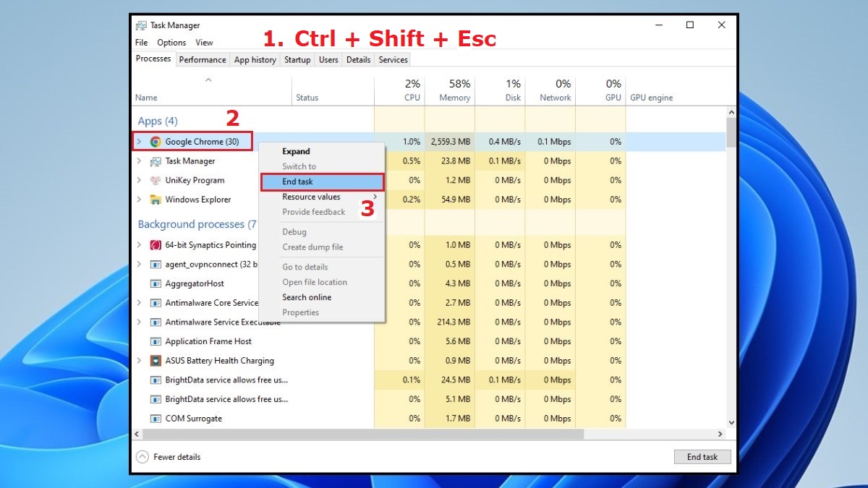Open the File menu
868x488 pixels.
tap(141, 43)
